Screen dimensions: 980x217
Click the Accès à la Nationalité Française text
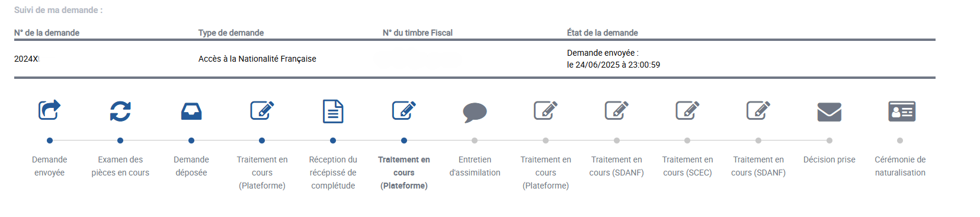click(257, 59)
